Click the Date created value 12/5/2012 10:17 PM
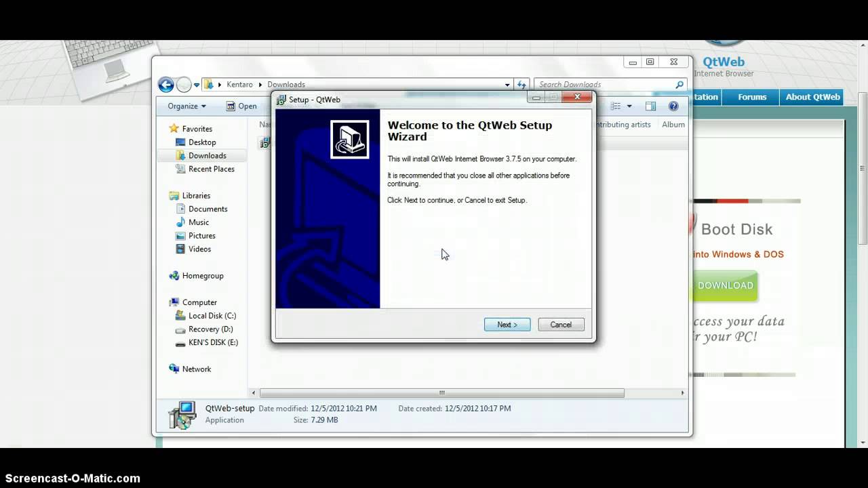This screenshot has height=488, width=868. pos(478,409)
